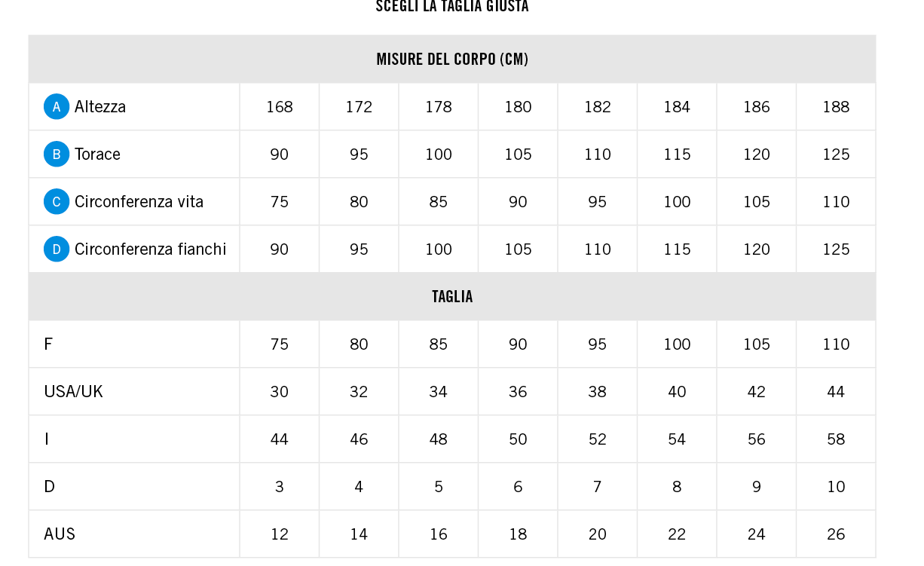This screenshot has height=566, width=924.
Task: Select the Torace row label
Action: click(97, 154)
